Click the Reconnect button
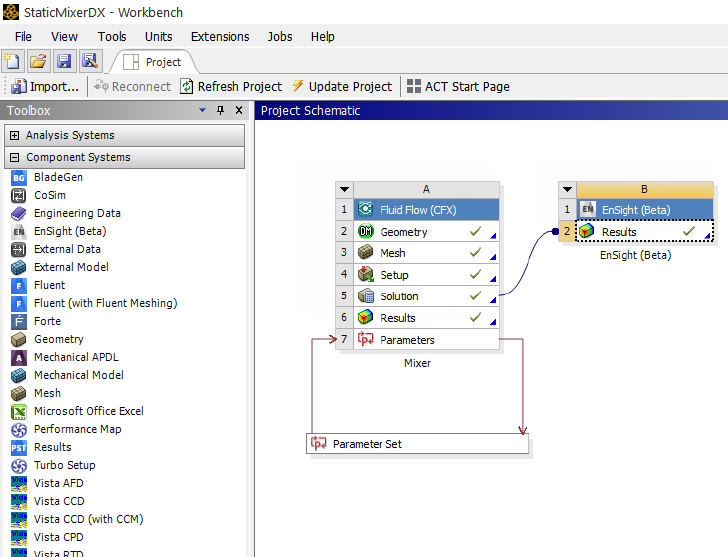Viewport: 728px width, 557px height. 132,86
